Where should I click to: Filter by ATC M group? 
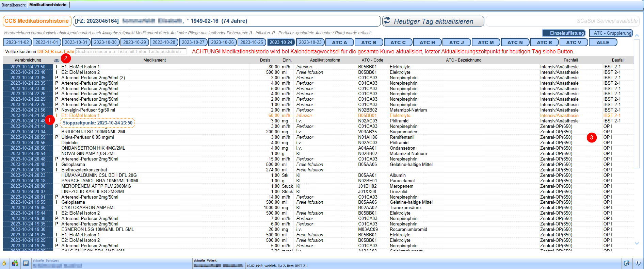[486, 43]
